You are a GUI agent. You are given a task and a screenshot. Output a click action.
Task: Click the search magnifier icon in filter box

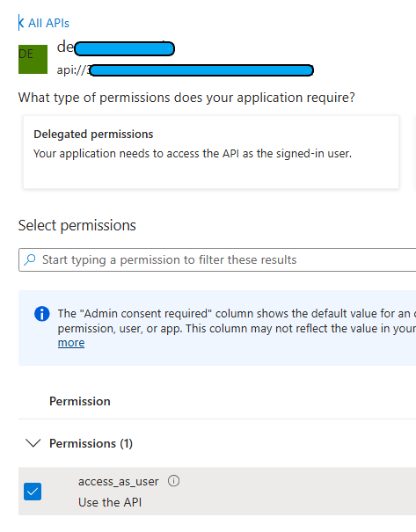(30, 259)
